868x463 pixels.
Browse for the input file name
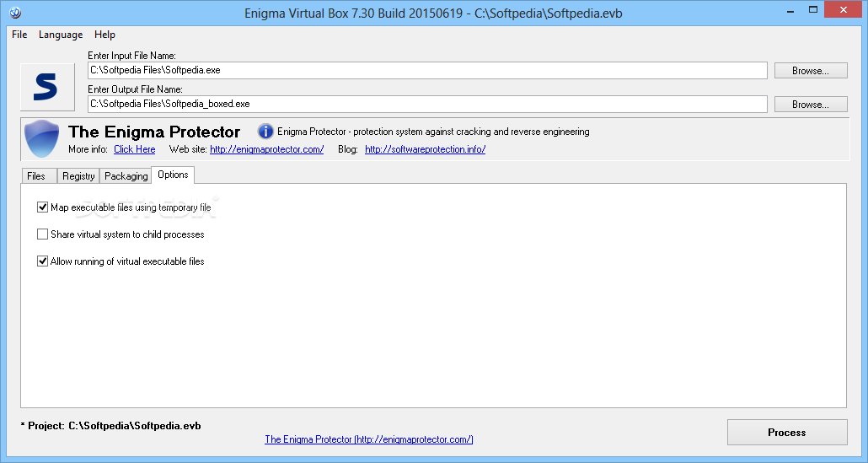[811, 70]
